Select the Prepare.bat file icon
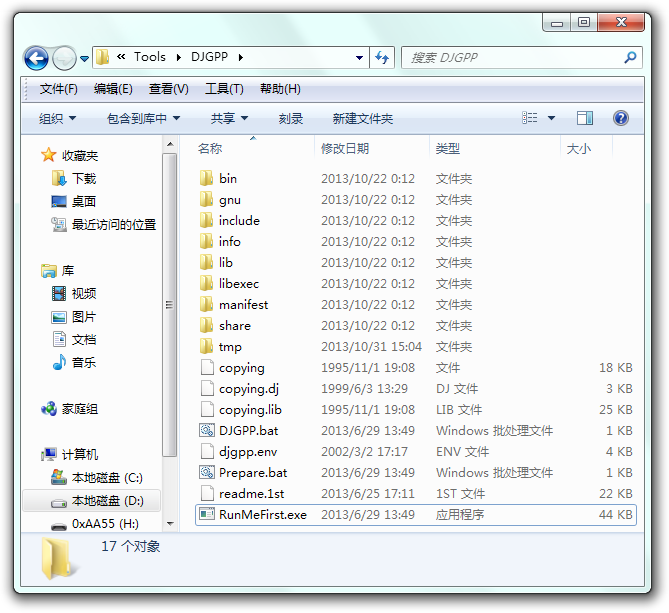This screenshot has width=669, height=613. pyautogui.click(x=207, y=473)
